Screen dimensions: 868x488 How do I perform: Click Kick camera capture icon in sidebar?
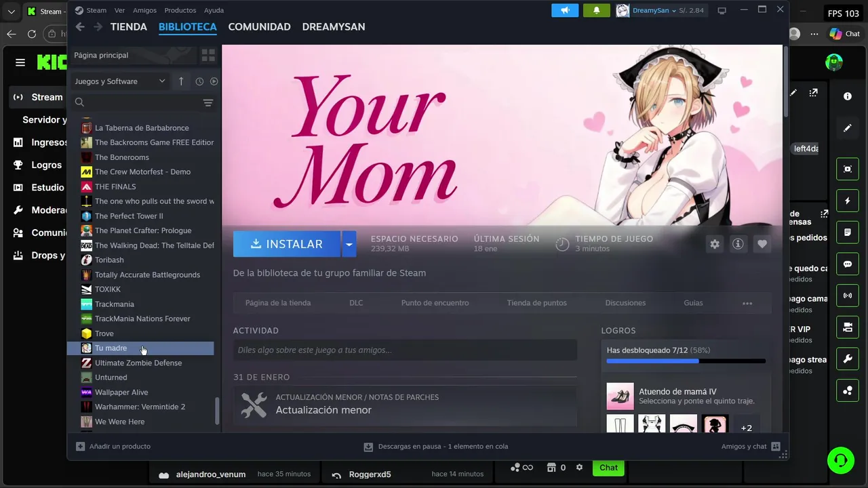pos(848,169)
